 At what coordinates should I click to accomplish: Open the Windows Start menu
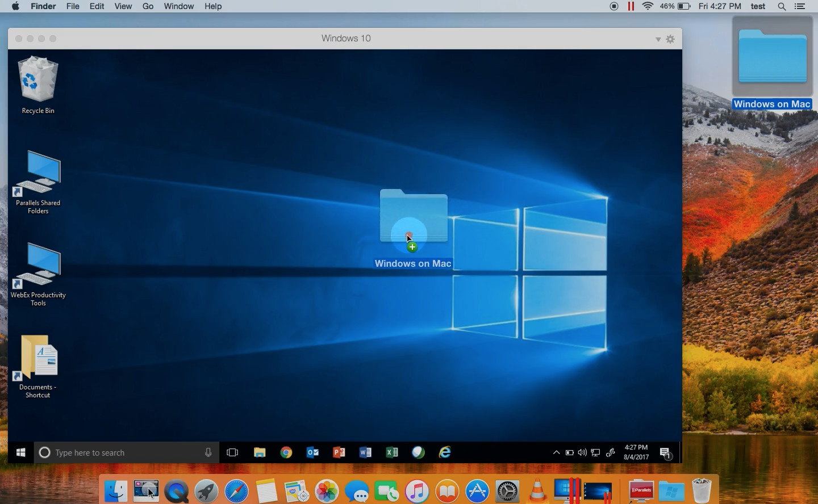tap(21, 452)
